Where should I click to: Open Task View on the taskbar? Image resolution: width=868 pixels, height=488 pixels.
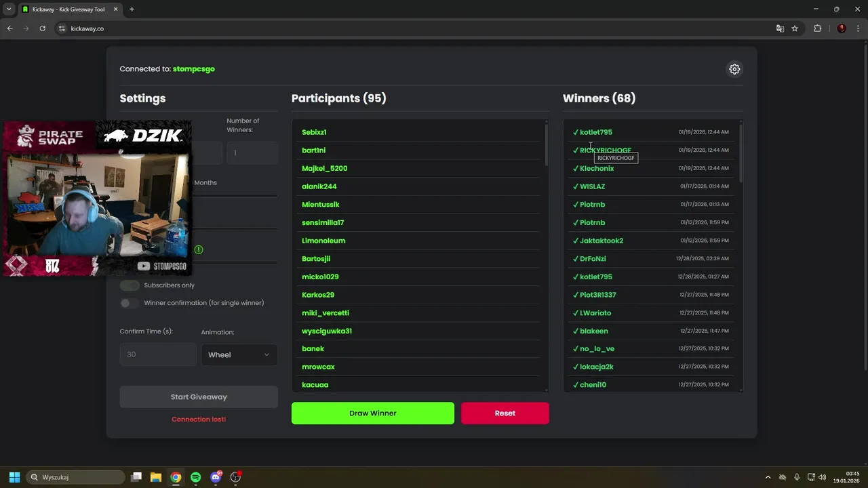click(x=136, y=477)
